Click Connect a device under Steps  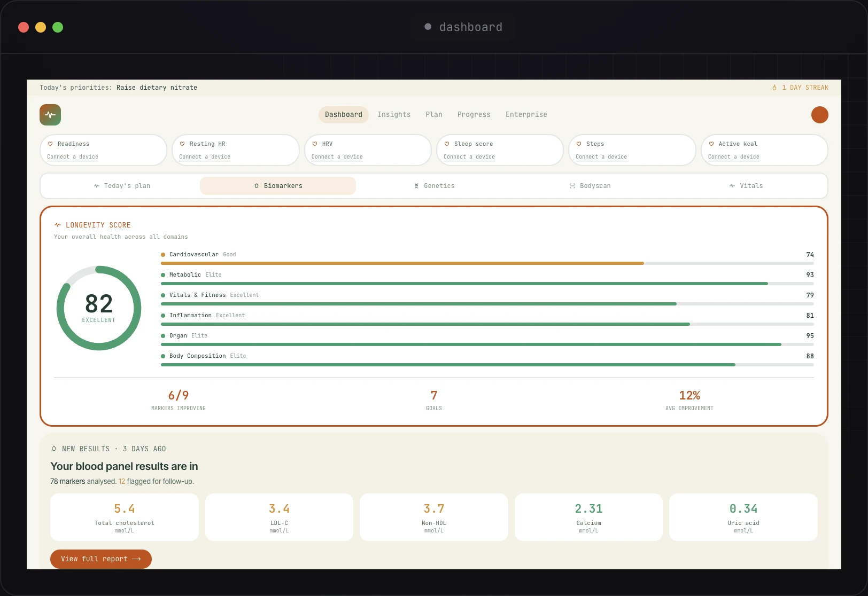[x=601, y=157]
